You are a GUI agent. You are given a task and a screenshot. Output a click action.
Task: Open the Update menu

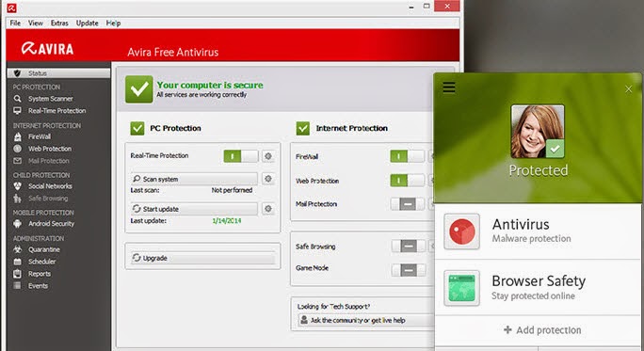pyautogui.click(x=87, y=23)
